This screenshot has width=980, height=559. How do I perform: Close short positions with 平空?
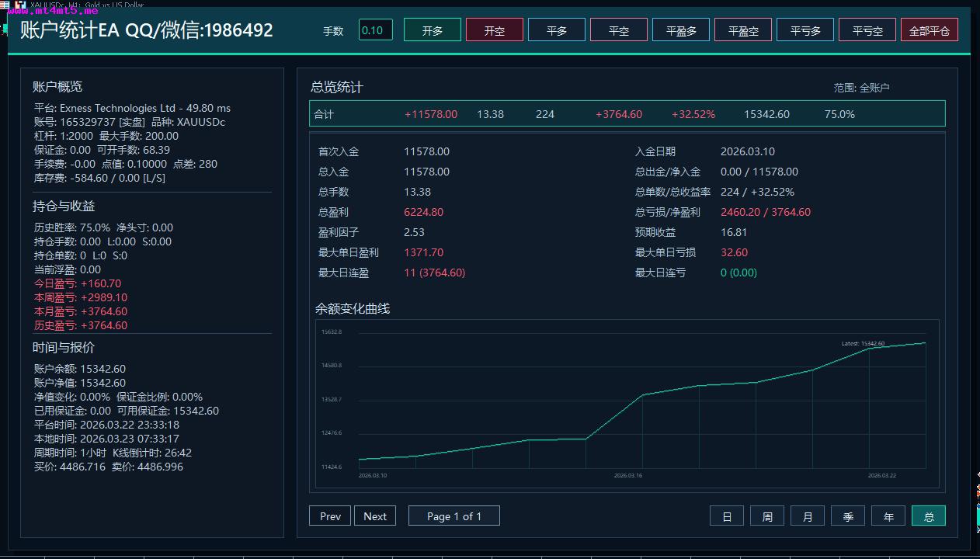(x=618, y=30)
